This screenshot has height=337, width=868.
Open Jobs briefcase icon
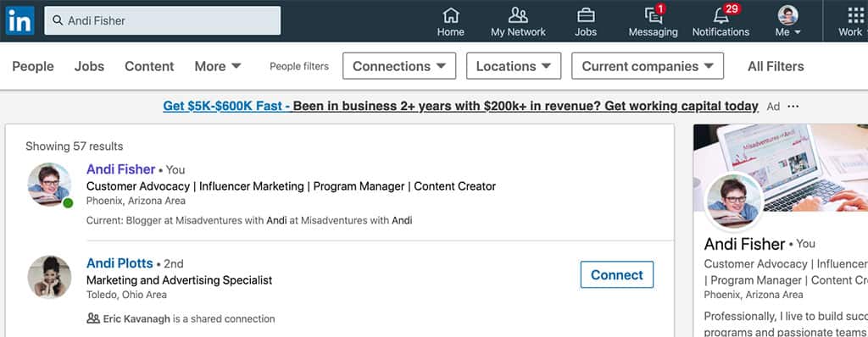click(586, 15)
